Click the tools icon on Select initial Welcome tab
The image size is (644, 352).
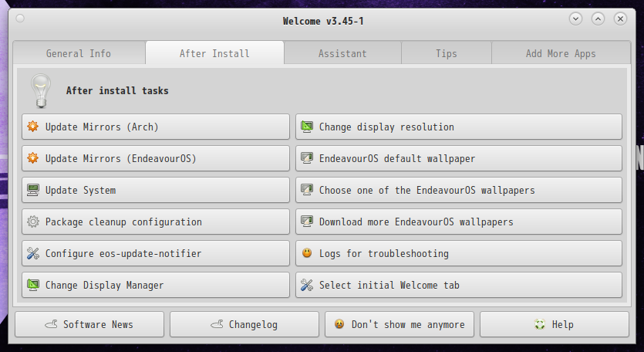307,285
